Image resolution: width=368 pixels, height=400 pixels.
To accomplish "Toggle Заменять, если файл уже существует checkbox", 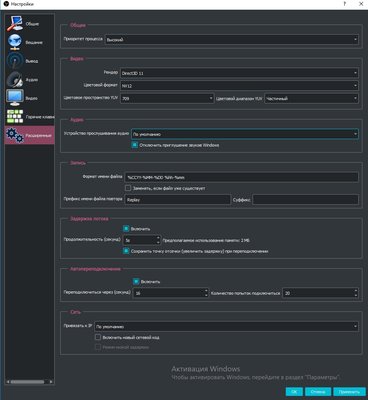I will pyautogui.click(x=128, y=188).
